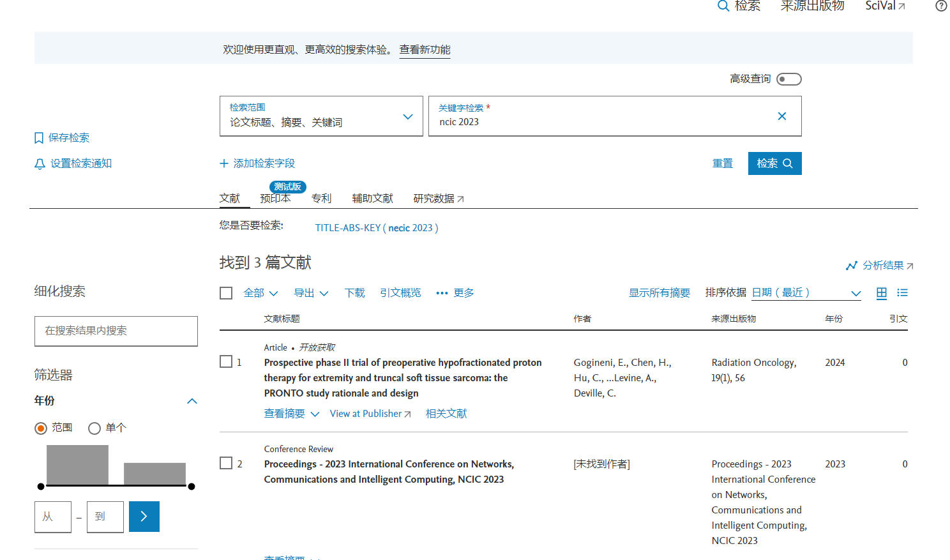The width and height of the screenshot is (950, 560).
Task: Switch to grid view layout icon
Action: [882, 293]
